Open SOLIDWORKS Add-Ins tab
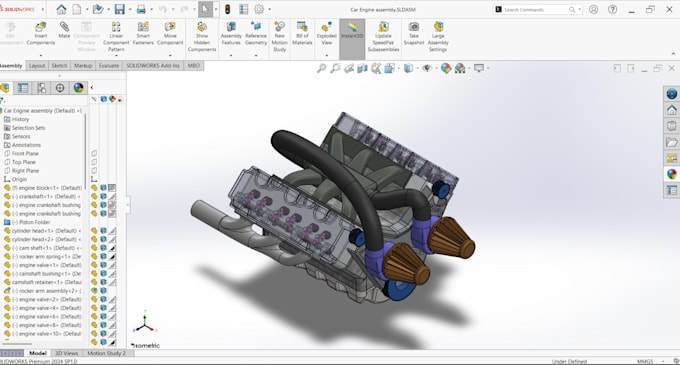The height and width of the screenshot is (365, 680). coord(153,65)
